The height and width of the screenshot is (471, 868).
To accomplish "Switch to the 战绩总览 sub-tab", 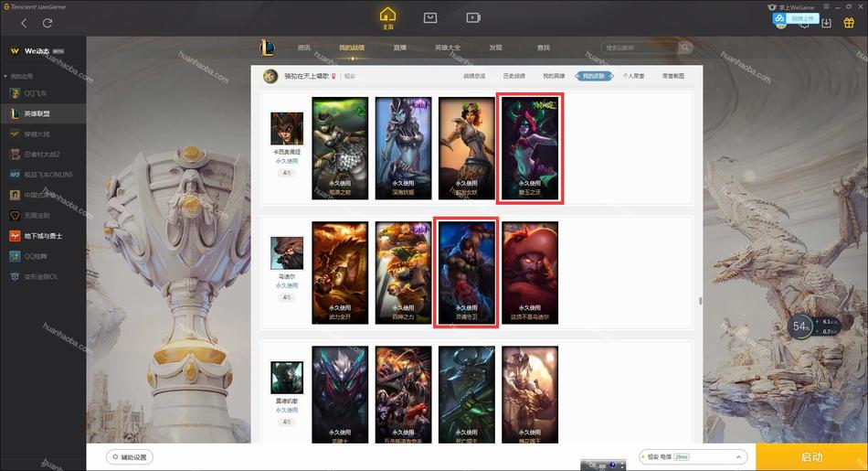I will pyautogui.click(x=474, y=76).
